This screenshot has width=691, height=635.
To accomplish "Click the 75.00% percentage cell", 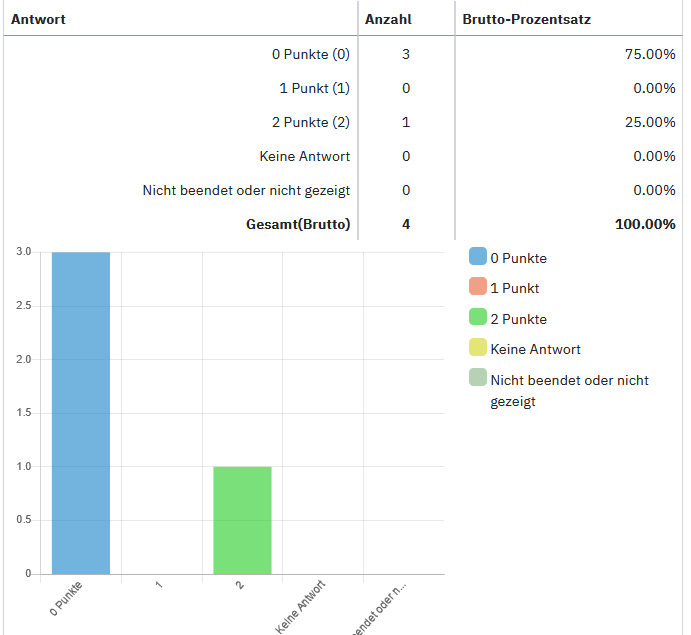I will 650,54.
